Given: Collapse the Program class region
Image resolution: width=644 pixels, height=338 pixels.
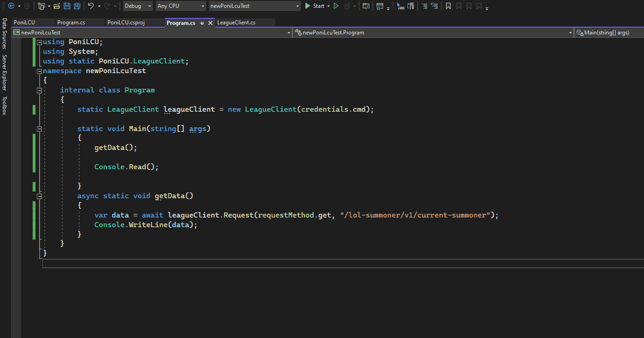Looking at the screenshot, I should pos(39,90).
